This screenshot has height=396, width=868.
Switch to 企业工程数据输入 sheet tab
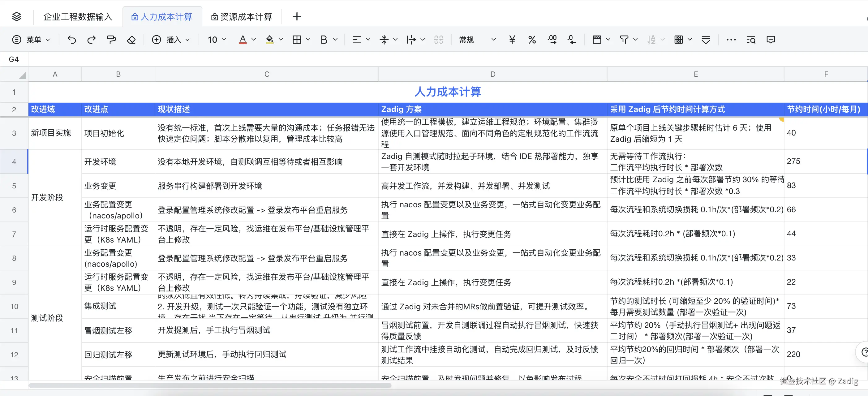pyautogui.click(x=78, y=16)
